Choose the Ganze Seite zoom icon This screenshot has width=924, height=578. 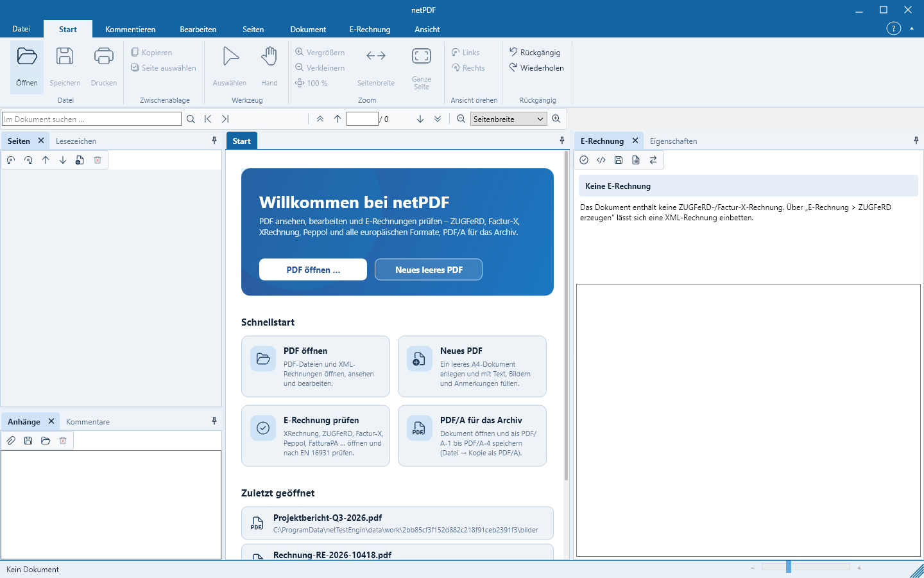(422, 57)
